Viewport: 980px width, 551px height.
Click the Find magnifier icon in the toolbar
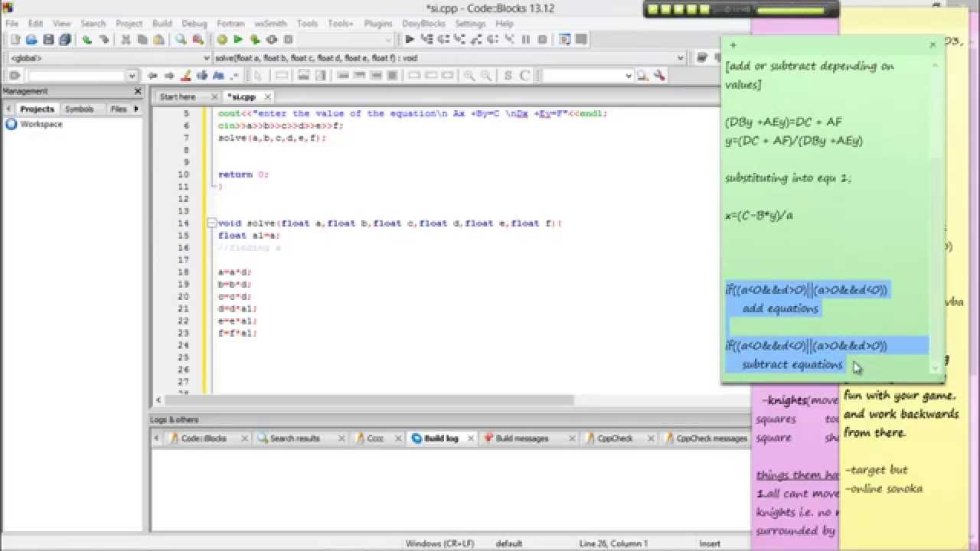(181, 40)
